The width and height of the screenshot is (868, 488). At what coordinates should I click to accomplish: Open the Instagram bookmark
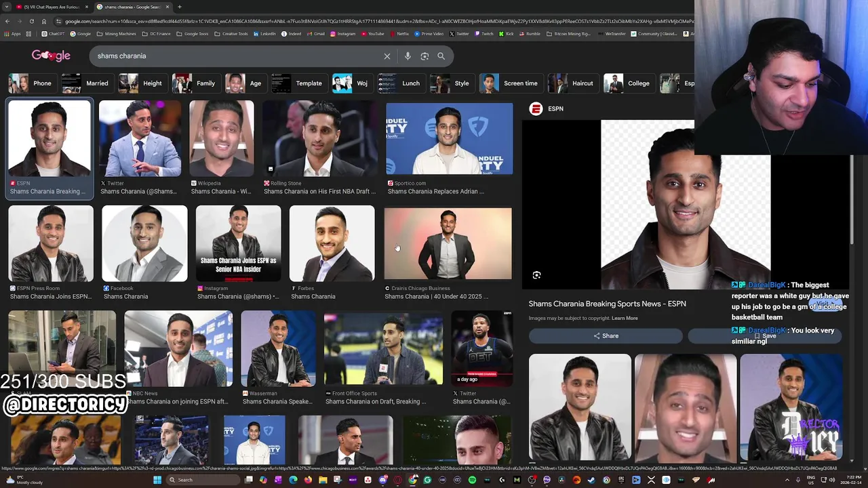343,33
